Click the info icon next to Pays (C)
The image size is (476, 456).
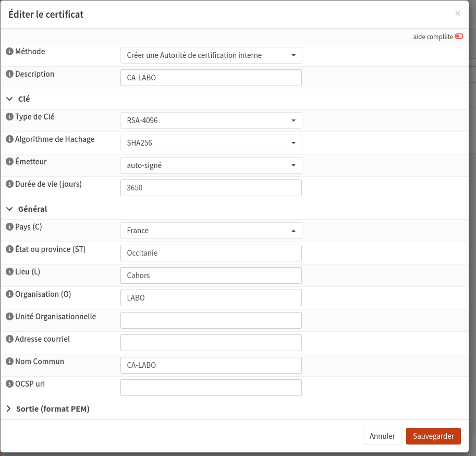point(9,227)
